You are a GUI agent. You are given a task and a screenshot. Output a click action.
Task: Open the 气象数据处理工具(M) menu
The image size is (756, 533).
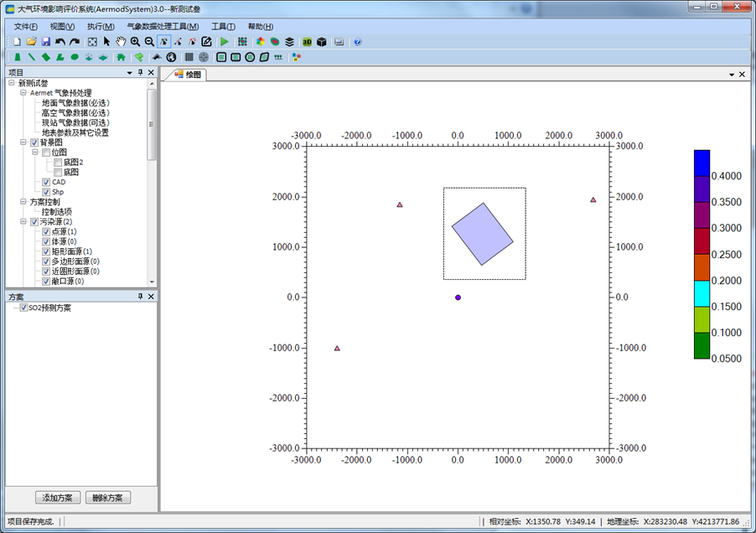tap(163, 26)
